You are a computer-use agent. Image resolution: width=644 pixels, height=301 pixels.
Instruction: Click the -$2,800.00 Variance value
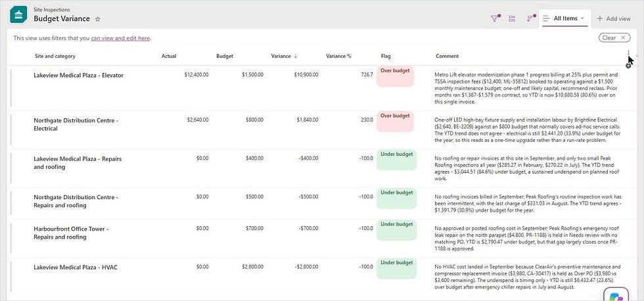point(306,267)
